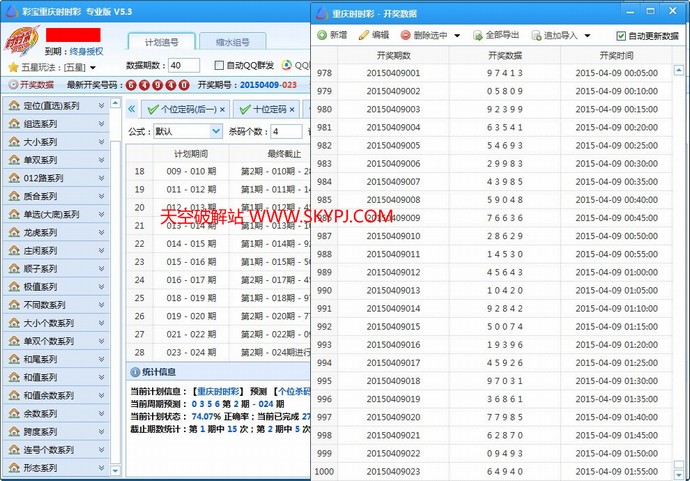Select row 20150409012 in 开奖数据 table
Image resolution: width=690 pixels, height=481 pixels.
pos(492,272)
